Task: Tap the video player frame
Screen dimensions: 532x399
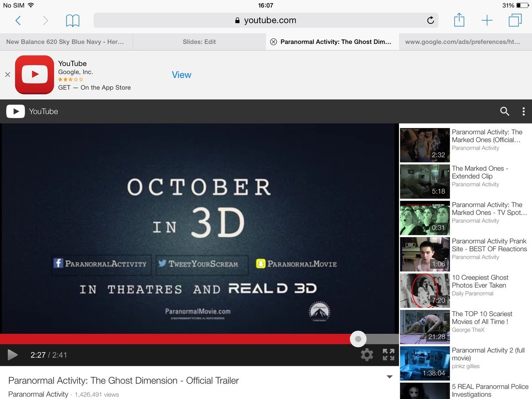Action: [x=199, y=229]
